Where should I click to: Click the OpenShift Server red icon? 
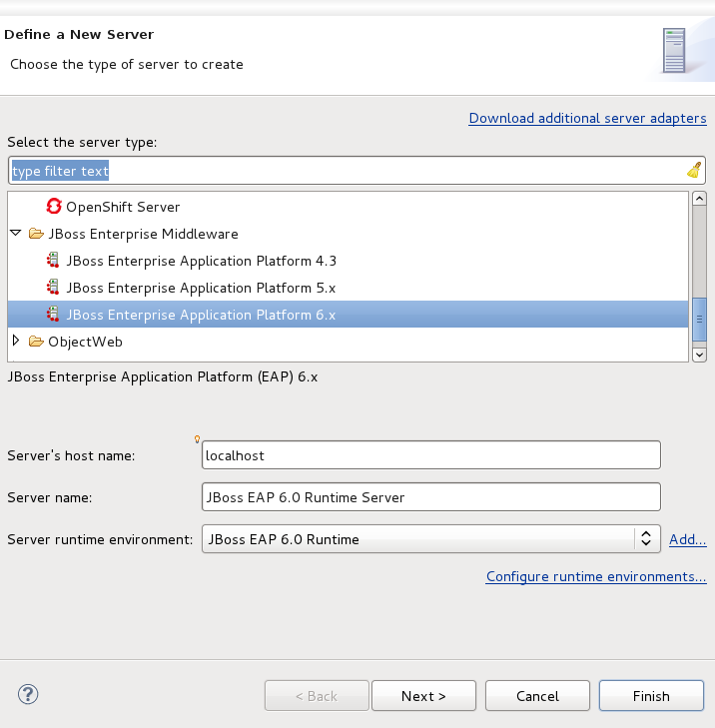coord(54,206)
